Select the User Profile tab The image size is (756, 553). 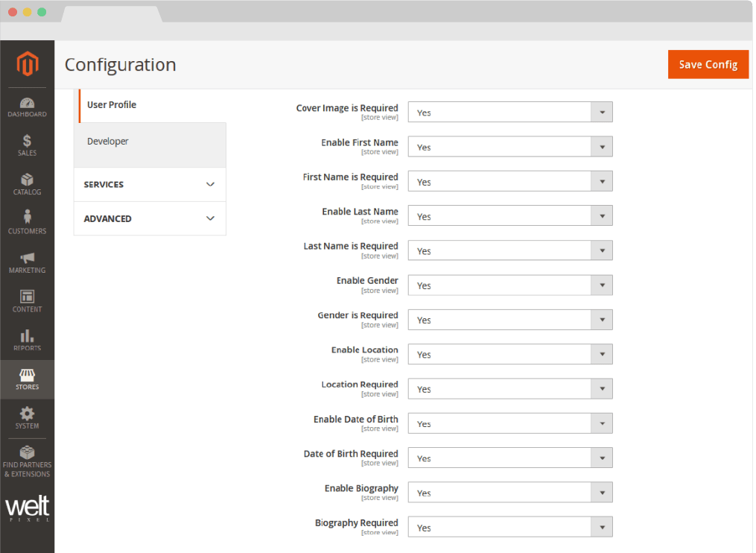[x=112, y=105]
